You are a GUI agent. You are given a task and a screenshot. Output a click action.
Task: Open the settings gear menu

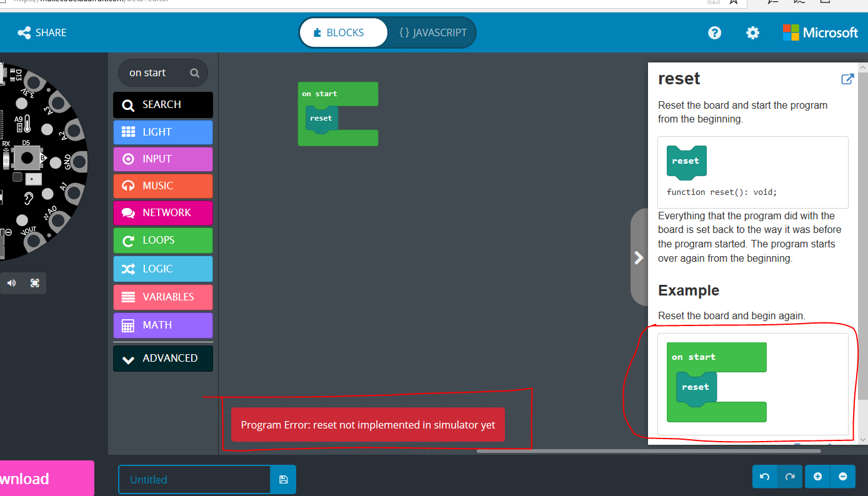point(752,32)
